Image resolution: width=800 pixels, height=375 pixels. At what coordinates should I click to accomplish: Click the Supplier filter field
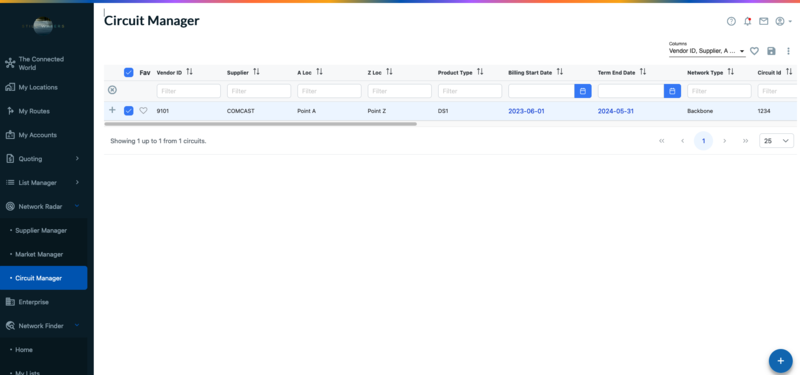(x=259, y=91)
